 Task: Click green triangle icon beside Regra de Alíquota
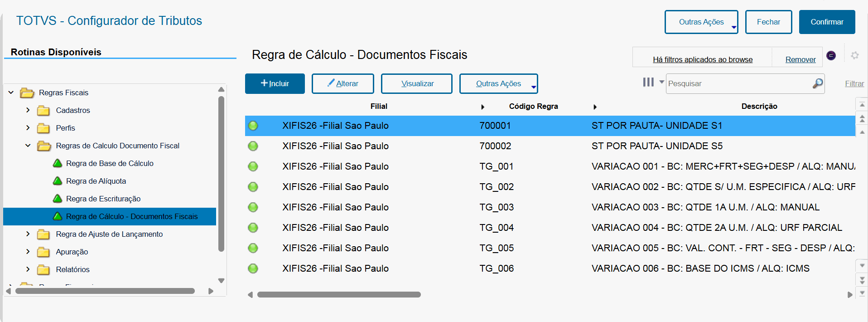58,181
